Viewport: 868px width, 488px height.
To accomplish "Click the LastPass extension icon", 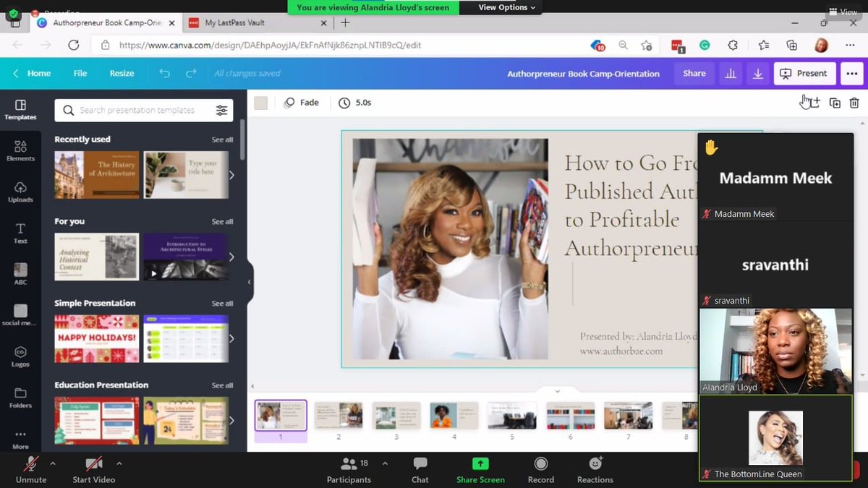I will coord(678,46).
